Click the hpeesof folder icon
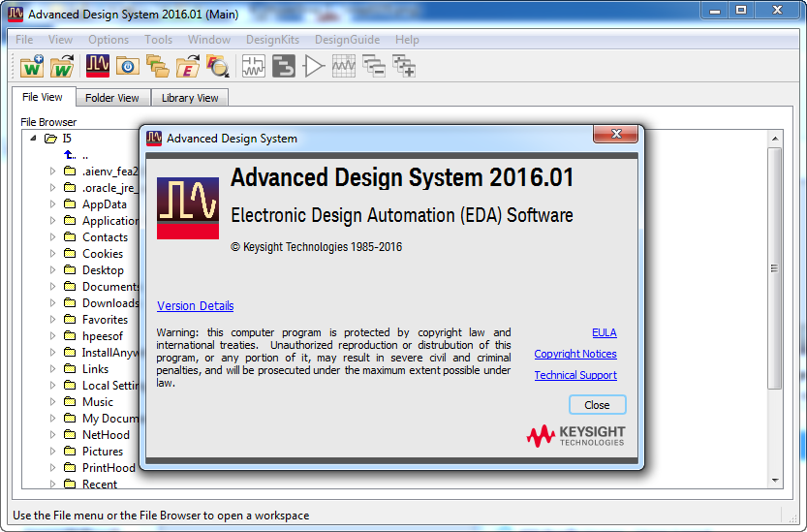The height and width of the screenshot is (532, 807). 70,335
